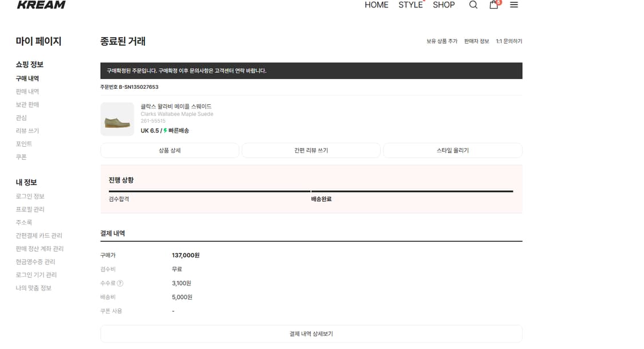Screen dimensions: 644x349
Task: Click 보유 상품 추가 link
Action: pyautogui.click(x=441, y=41)
